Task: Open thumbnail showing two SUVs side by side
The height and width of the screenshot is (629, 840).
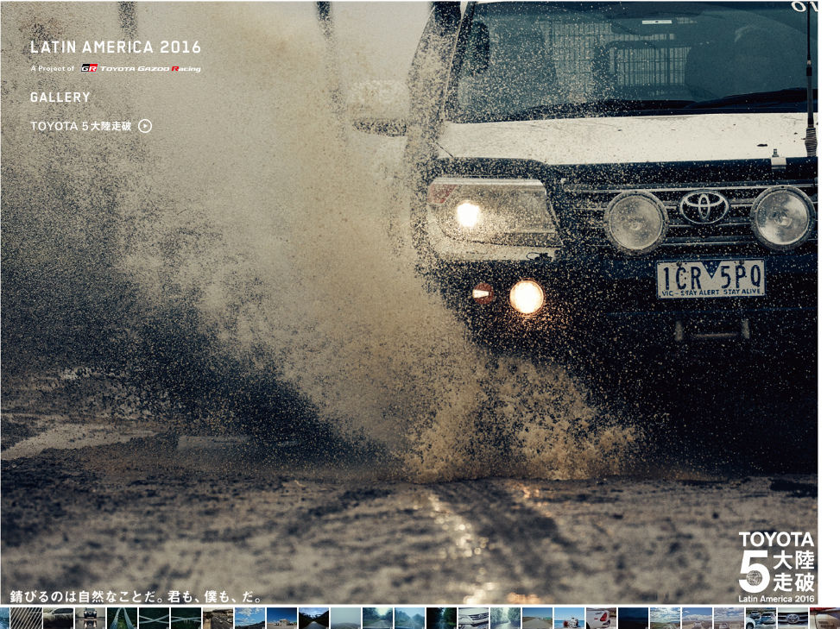Action: click(761, 619)
